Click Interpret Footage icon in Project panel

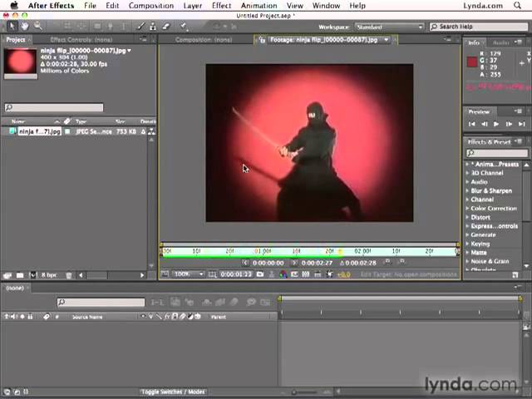[7, 275]
